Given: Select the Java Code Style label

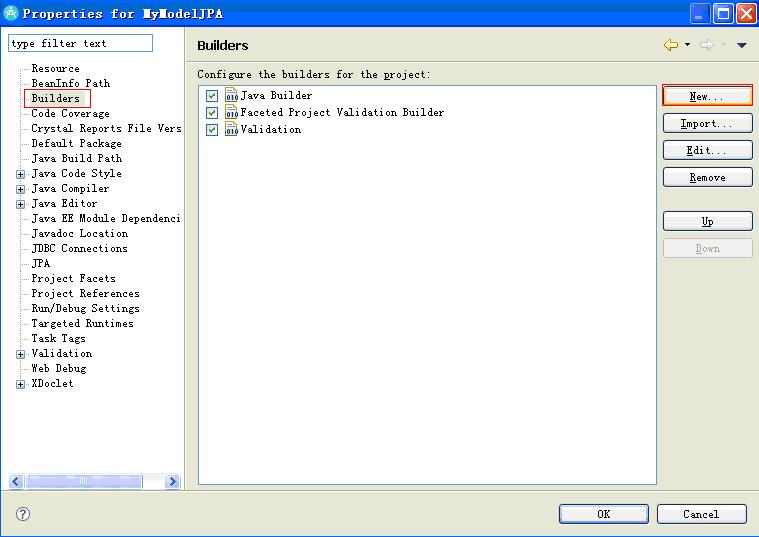Looking at the screenshot, I should coord(76,173).
